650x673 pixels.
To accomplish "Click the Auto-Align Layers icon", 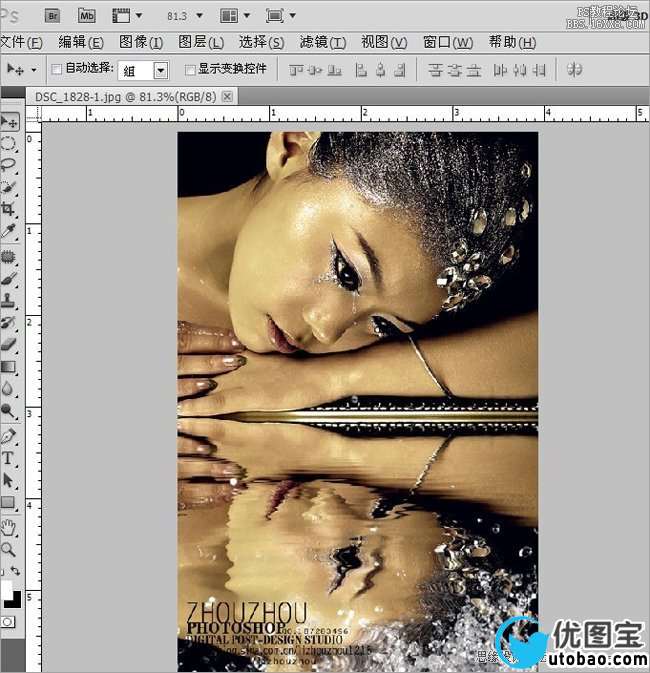I will 574,70.
